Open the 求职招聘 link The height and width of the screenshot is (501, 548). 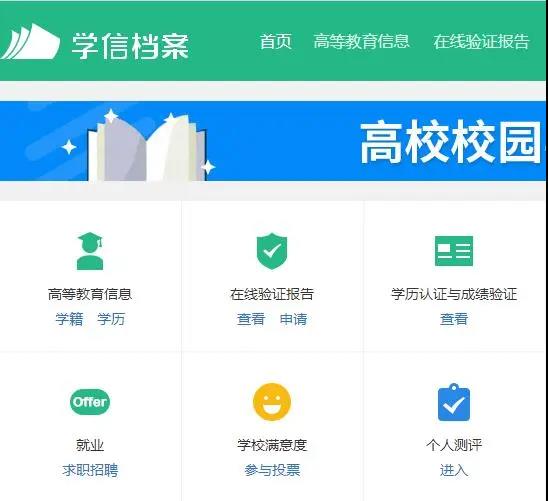[90, 470]
